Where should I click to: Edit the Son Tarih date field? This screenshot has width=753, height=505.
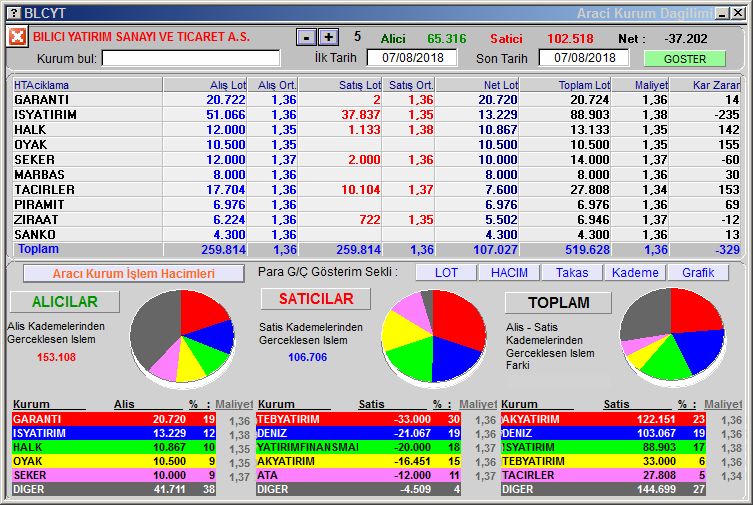click(x=584, y=58)
